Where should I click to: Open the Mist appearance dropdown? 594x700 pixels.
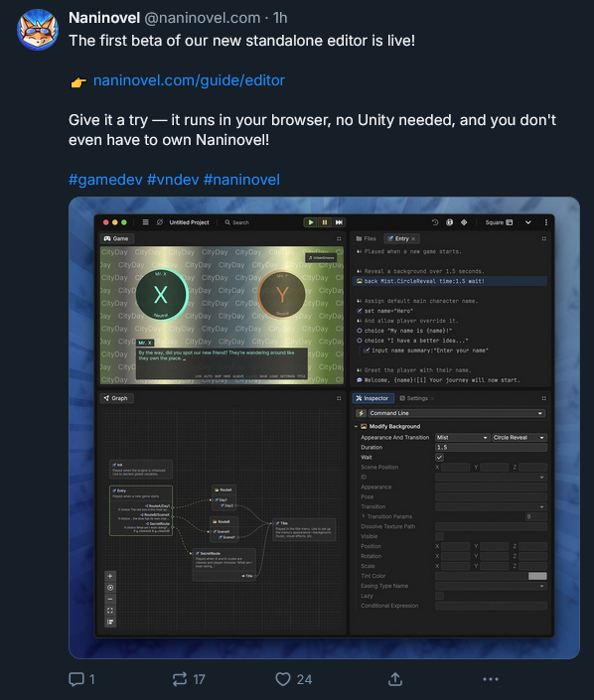(462, 438)
